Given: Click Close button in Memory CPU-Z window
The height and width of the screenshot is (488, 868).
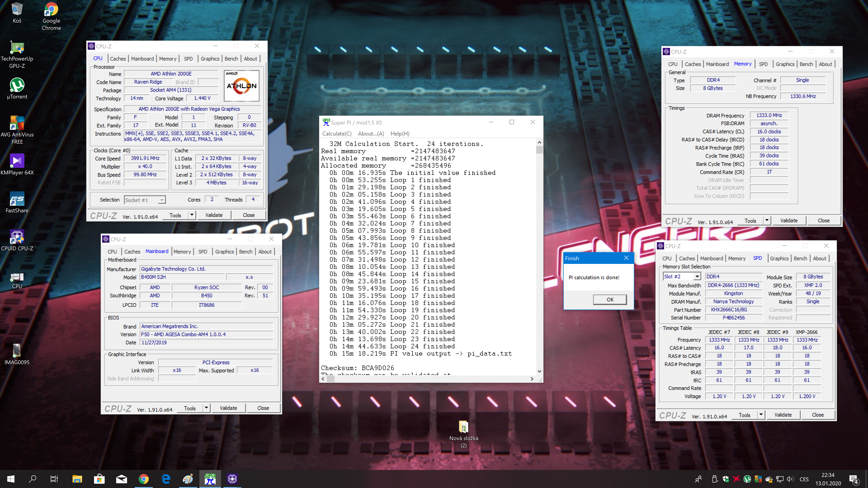Looking at the screenshot, I should (x=823, y=220).
